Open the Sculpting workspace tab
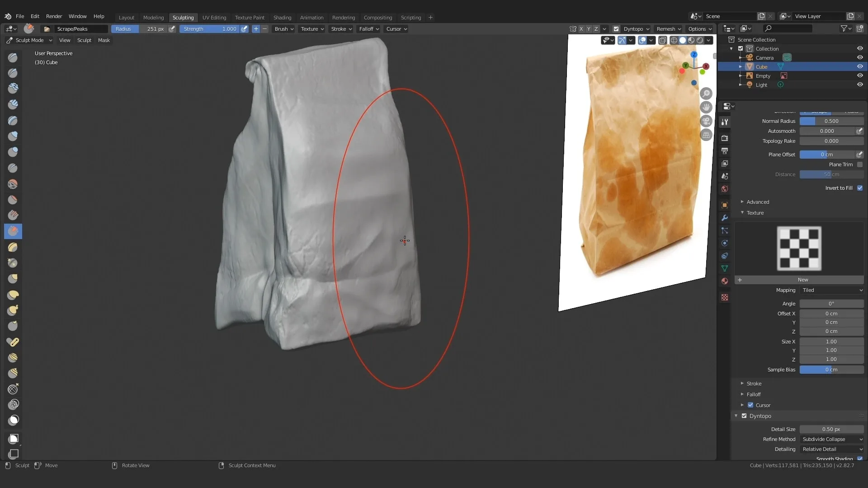Screen dimensions: 868x488 [x=183, y=17]
